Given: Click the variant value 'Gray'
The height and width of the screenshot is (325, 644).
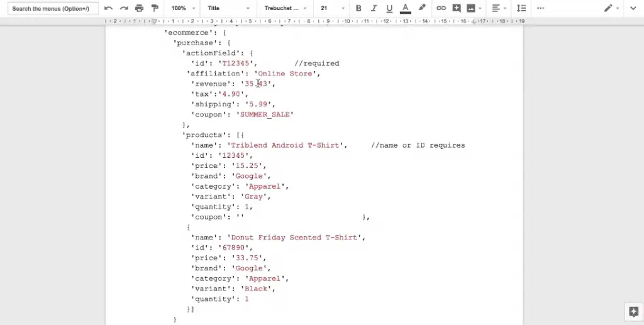Looking at the screenshot, I should [x=253, y=197].
